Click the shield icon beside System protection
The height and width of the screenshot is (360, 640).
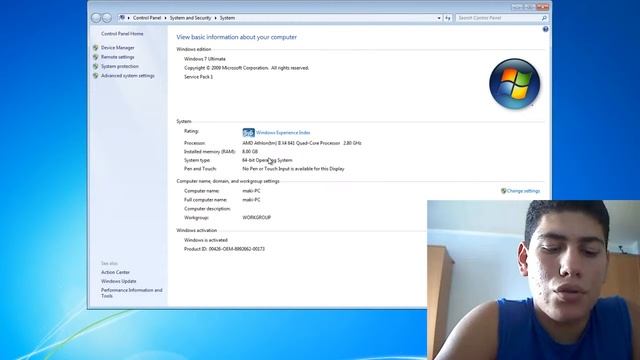(96, 66)
